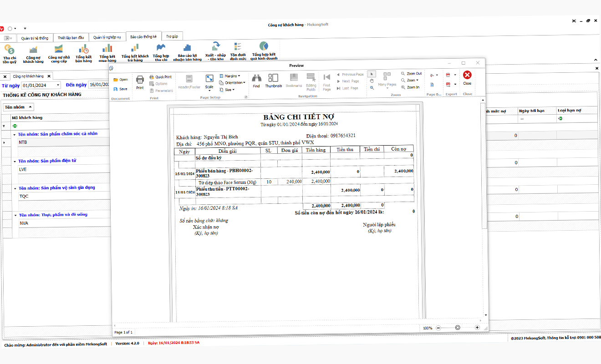
Task: Collapse group Sản phẩm điện tử
Action: [x=14, y=161]
